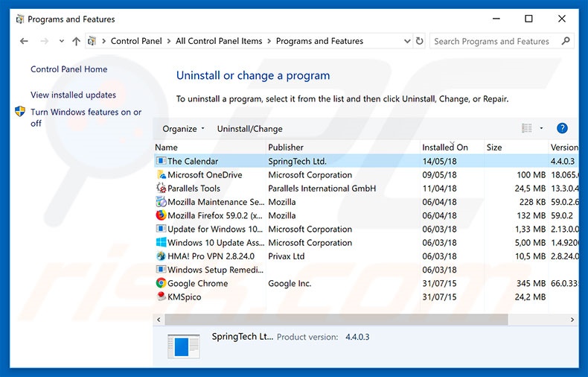Sort by the Size column header
The width and height of the screenshot is (588, 377).
[x=516, y=148]
